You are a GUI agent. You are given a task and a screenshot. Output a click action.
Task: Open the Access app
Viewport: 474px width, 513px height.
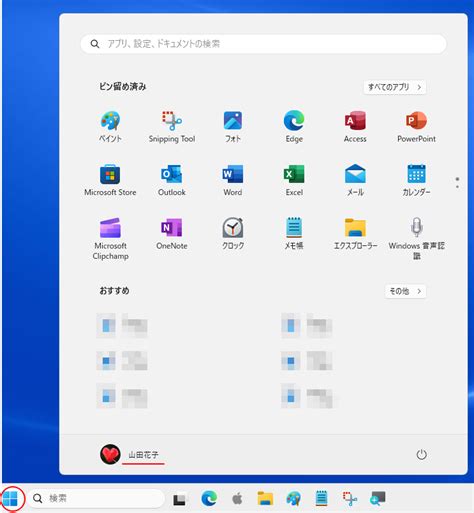(355, 127)
